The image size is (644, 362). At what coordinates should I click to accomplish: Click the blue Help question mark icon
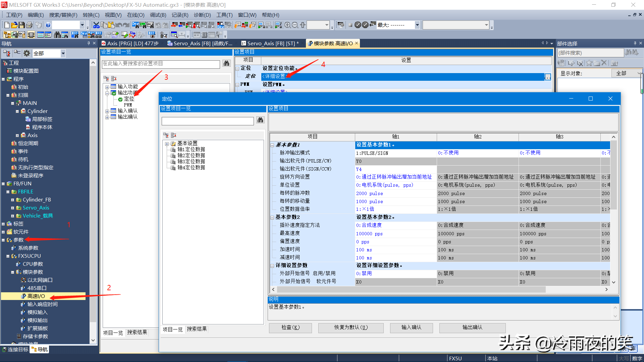[x=48, y=25]
